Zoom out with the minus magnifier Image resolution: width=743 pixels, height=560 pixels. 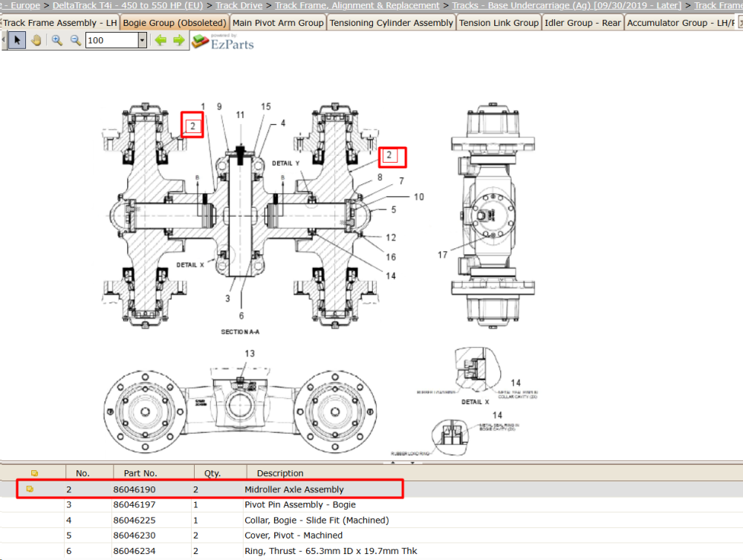(75, 40)
